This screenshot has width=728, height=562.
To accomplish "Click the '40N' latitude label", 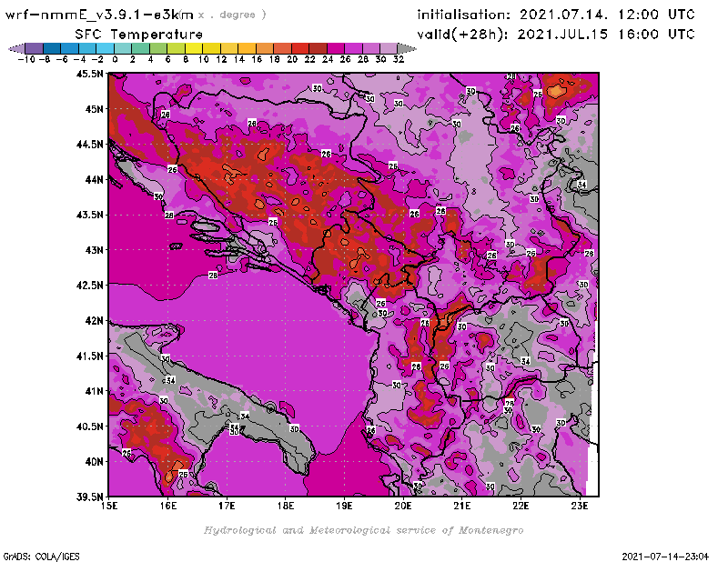I will [95, 461].
